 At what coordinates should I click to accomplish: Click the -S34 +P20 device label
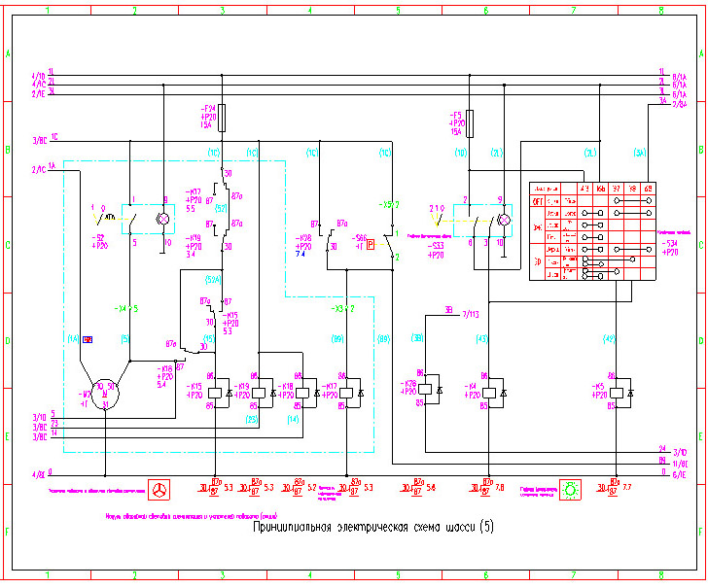click(x=670, y=248)
